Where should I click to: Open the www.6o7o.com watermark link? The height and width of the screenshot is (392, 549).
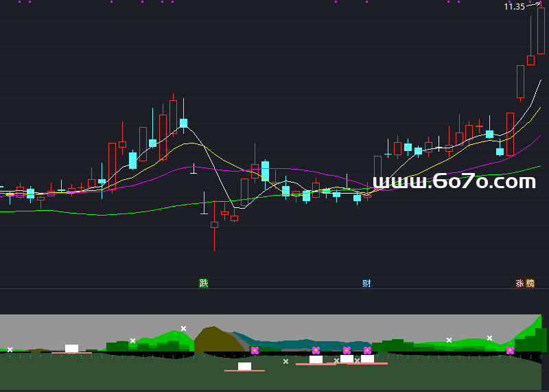click(x=454, y=182)
